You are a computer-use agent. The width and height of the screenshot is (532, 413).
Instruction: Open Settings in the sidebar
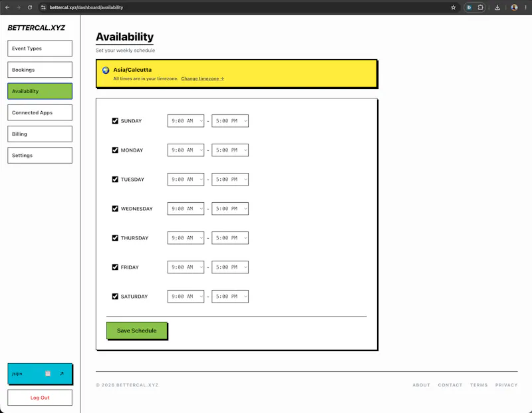pos(40,155)
